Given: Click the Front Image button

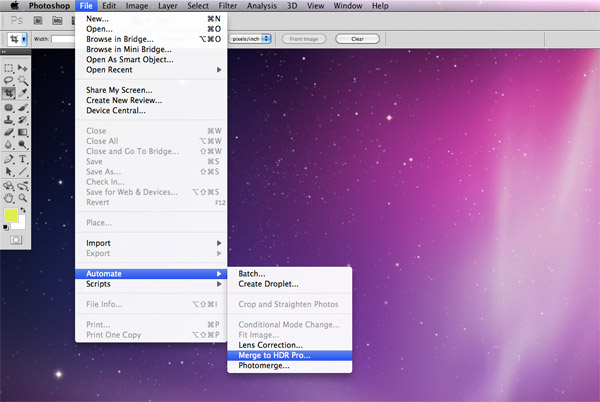Looking at the screenshot, I should 304,39.
